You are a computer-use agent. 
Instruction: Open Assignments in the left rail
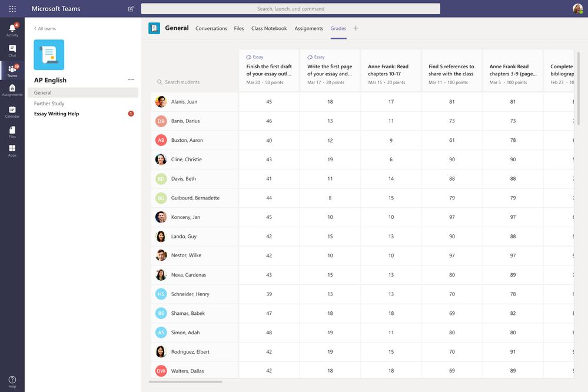12,90
